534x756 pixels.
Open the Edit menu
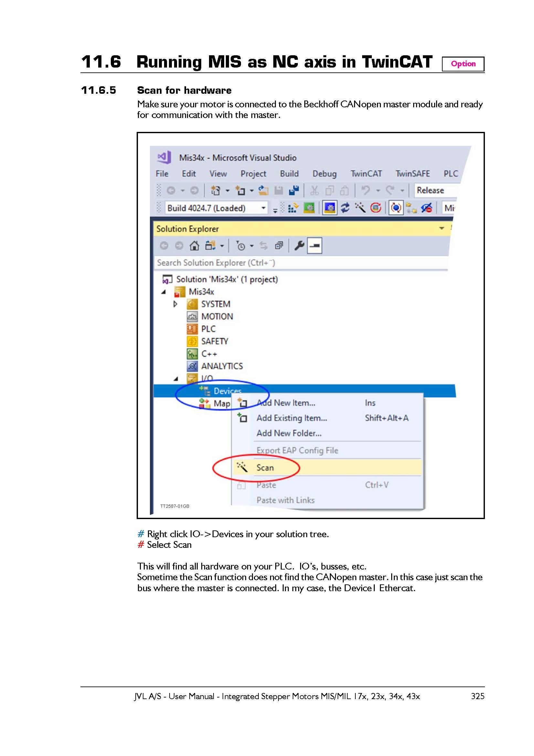pyautogui.click(x=189, y=174)
